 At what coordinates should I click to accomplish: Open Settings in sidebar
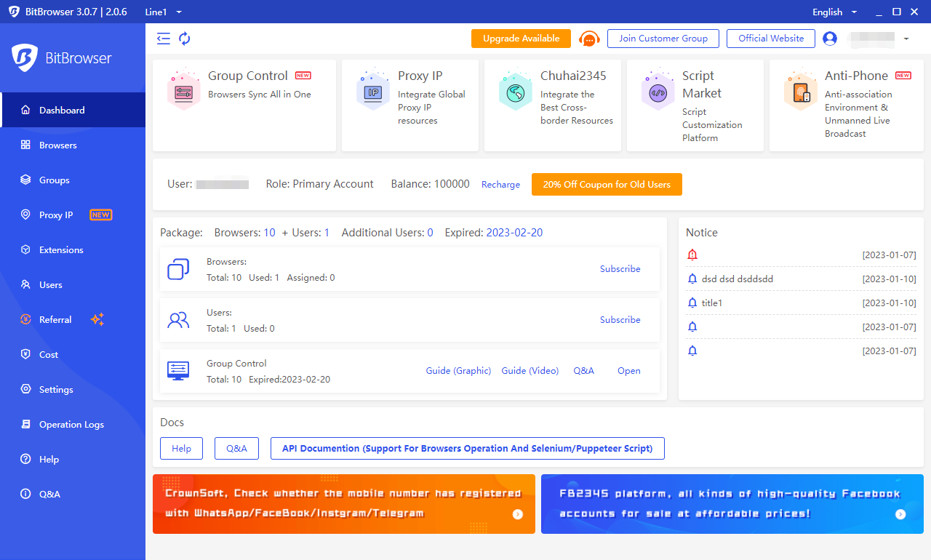point(73,389)
